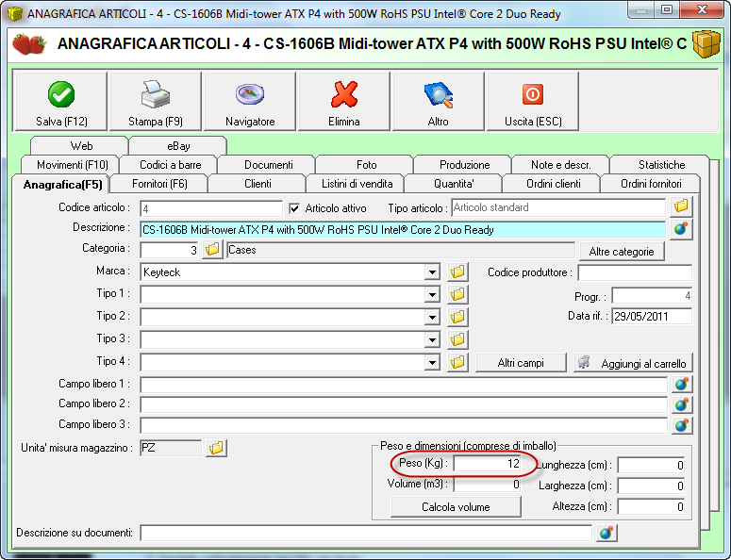731x560 pixels.
Task: Click the folder icon next to Tipo articolo
Action: (x=681, y=206)
